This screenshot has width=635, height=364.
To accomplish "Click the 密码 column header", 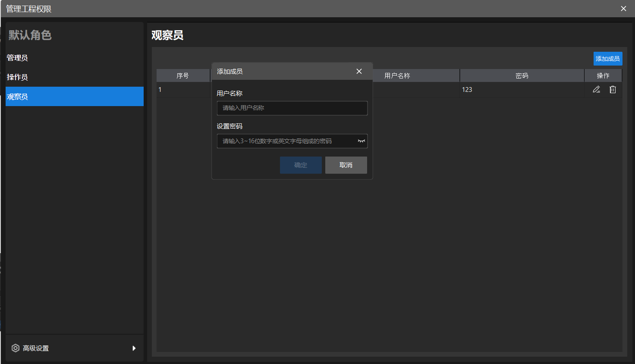I will [522, 75].
